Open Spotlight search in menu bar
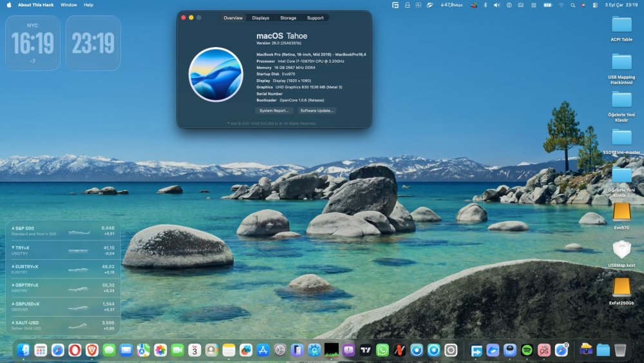Screen dimensions: 644x363 (x=573, y=5)
